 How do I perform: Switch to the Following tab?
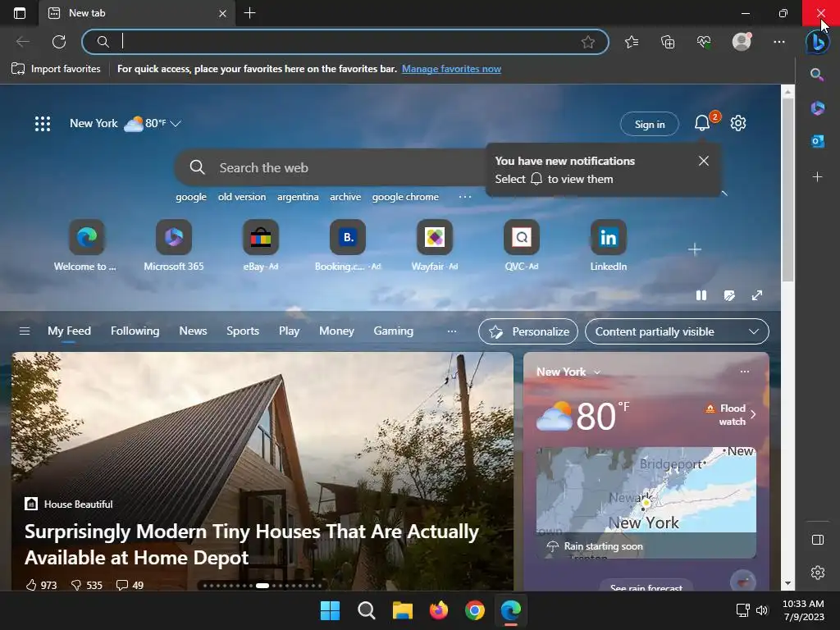click(x=135, y=331)
